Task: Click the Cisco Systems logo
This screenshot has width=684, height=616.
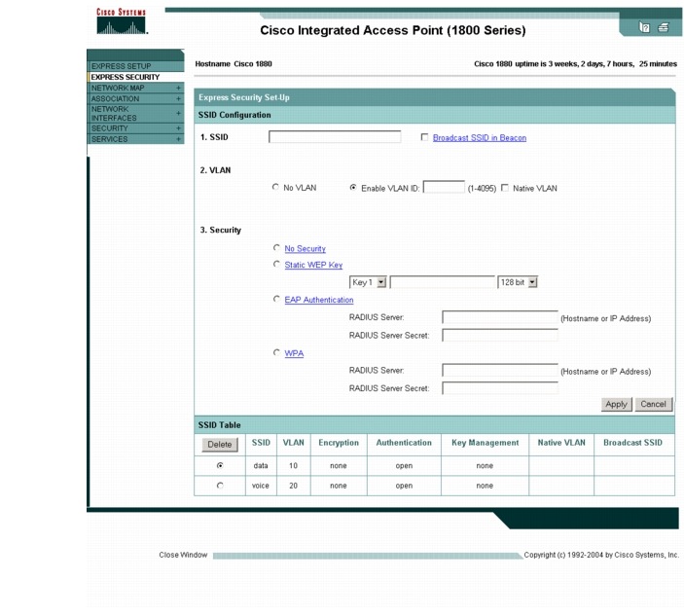Action: [x=122, y=21]
